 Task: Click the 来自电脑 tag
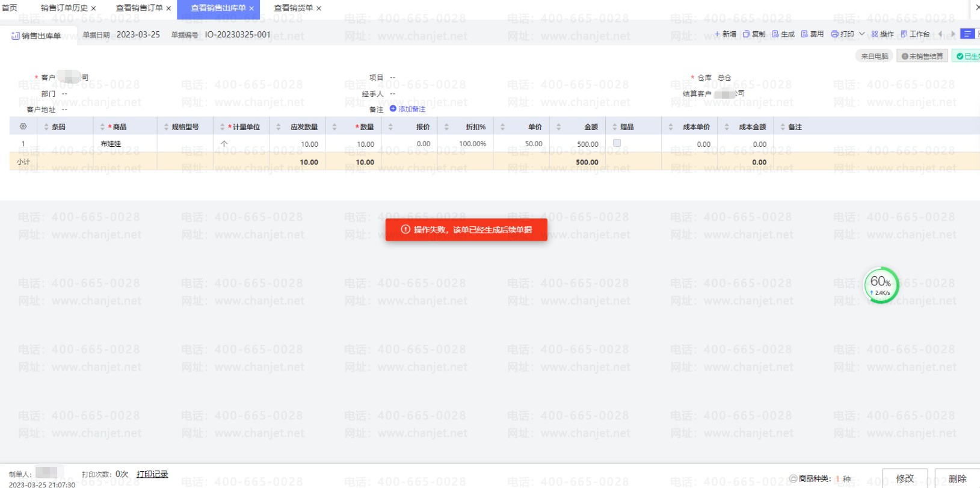(875, 56)
